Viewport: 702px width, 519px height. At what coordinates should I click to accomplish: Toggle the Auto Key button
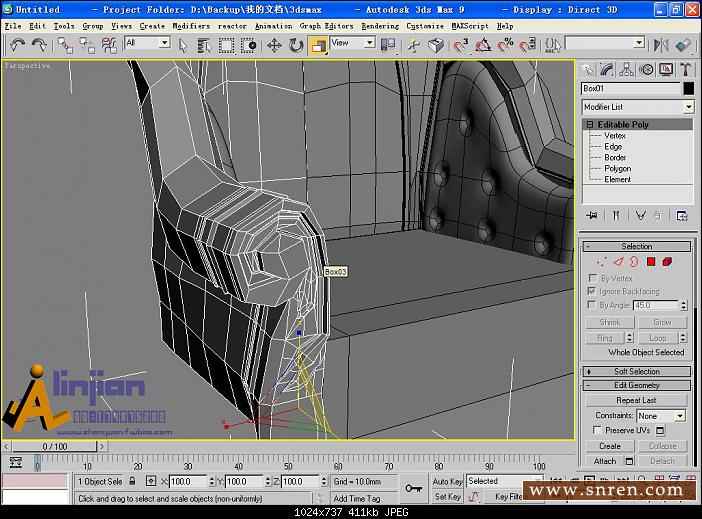pyautogui.click(x=447, y=481)
